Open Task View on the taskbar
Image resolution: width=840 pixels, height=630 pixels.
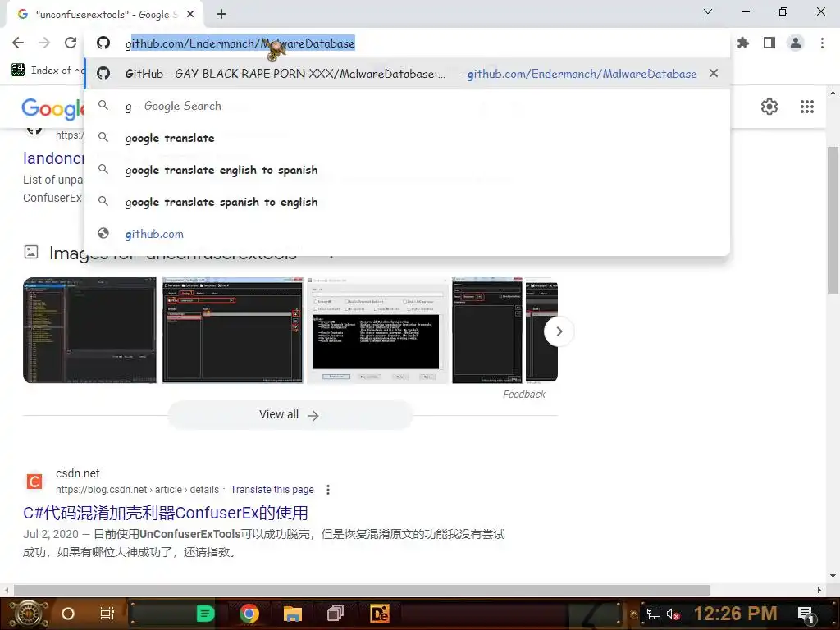107,614
